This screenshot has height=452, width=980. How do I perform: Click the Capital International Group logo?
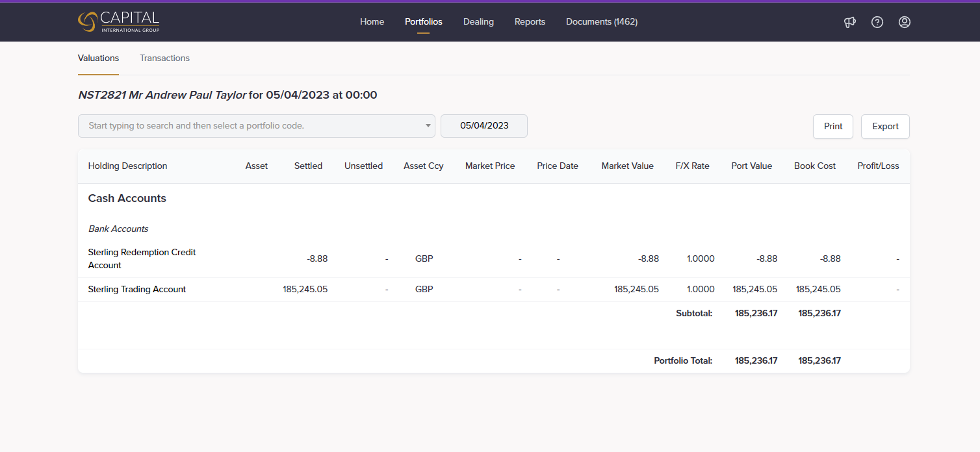tap(118, 21)
